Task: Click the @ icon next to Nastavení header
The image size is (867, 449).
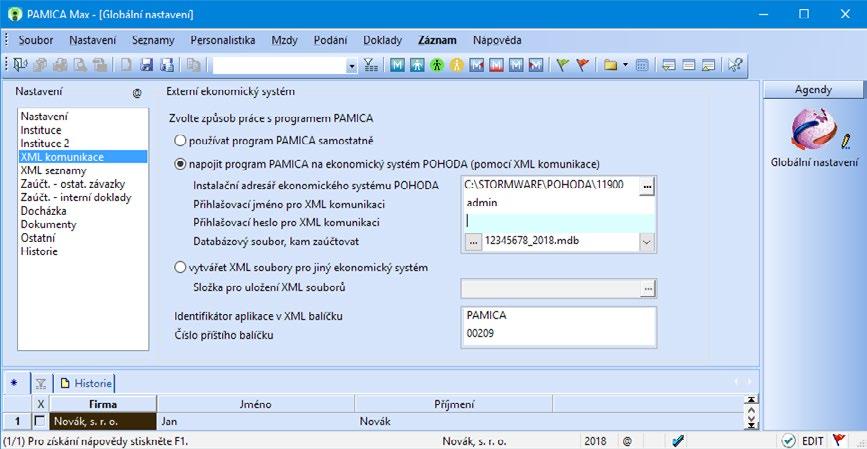Action: pos(137,94)
